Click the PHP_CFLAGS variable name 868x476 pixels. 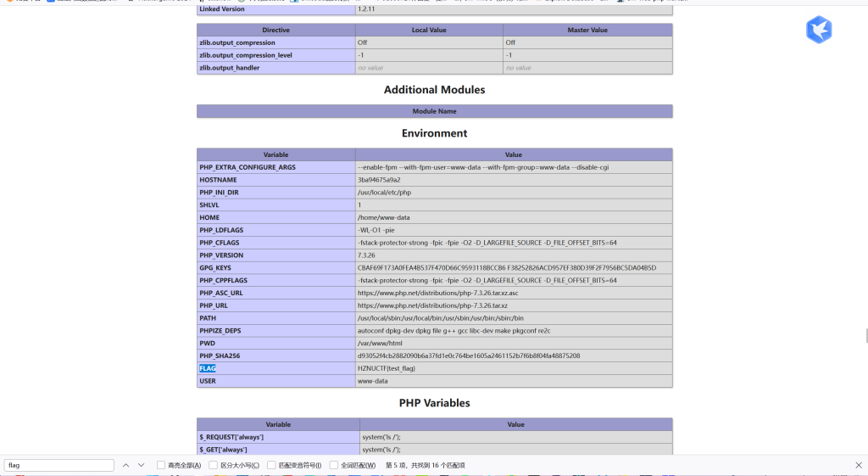(220, 243)
